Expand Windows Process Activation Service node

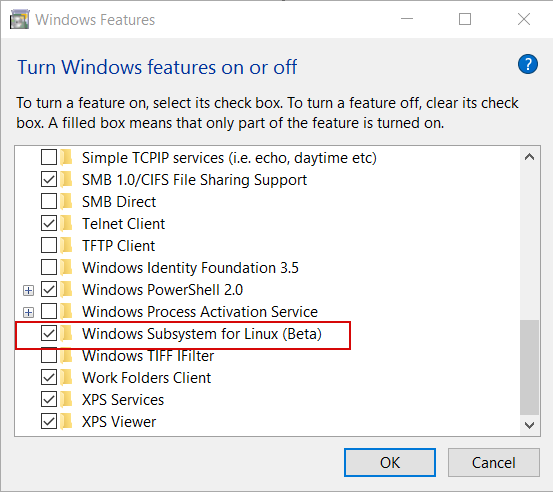tap(29, 312)
